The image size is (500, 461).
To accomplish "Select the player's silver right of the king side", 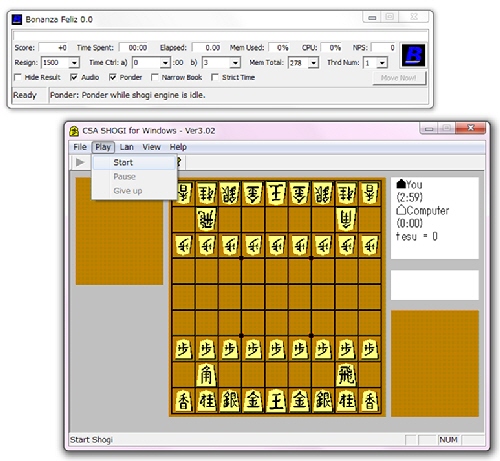I will coord(323,400).
